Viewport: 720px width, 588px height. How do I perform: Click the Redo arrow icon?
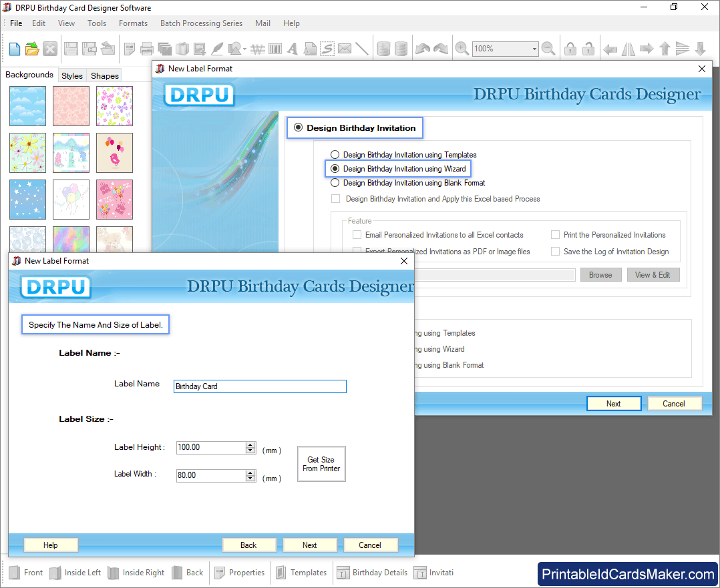pos(440,49)
